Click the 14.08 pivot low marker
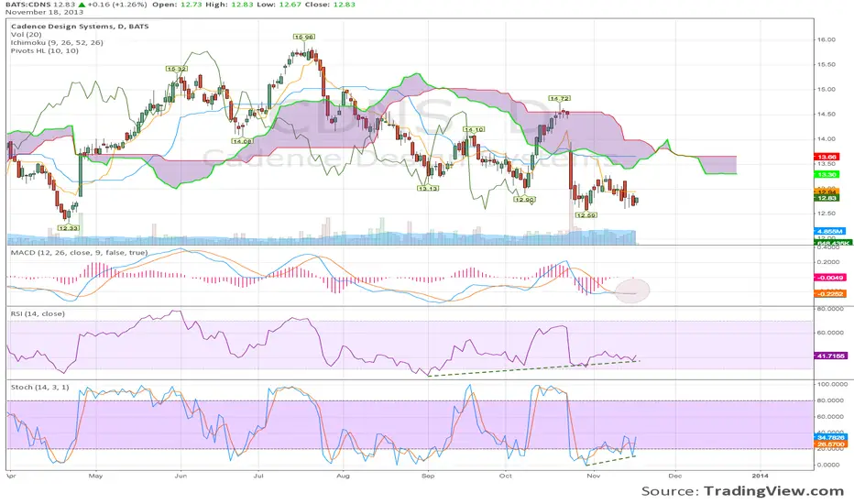Viewport: 854px width, 504px height. (242, 141)
